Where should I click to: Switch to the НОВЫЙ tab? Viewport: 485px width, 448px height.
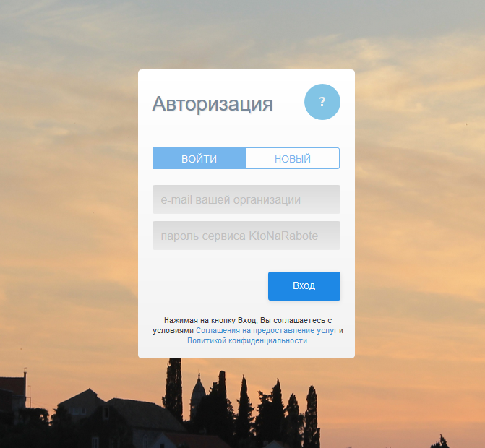[293, 158]
